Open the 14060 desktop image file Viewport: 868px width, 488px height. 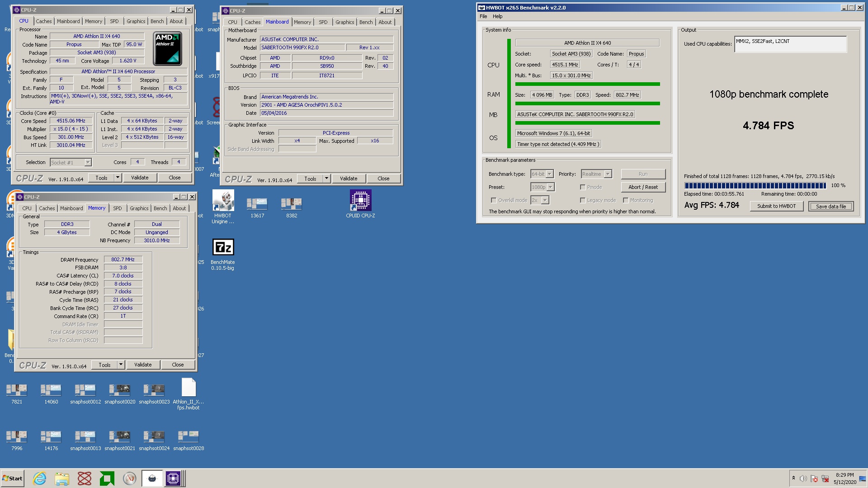pos(51,394)
